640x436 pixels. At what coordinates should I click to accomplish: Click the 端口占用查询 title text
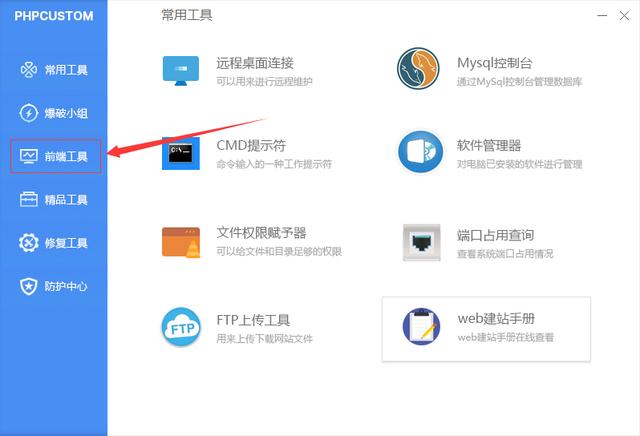(496, 235)
